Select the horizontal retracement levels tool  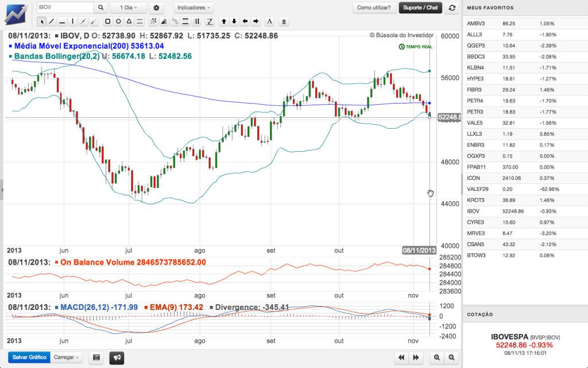coord(185,21)
